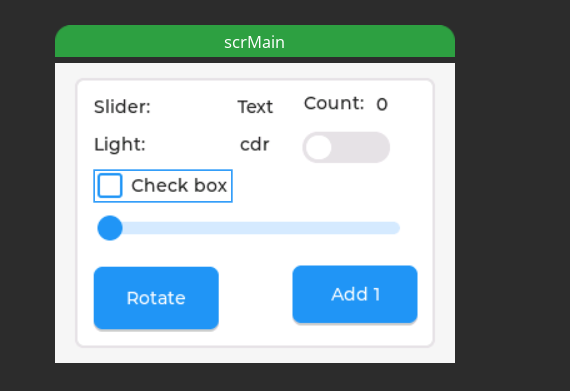The height and width of the screenshot is (391, 570).
Task: Click the 'Check box' label text
Action: pos(179,186)
